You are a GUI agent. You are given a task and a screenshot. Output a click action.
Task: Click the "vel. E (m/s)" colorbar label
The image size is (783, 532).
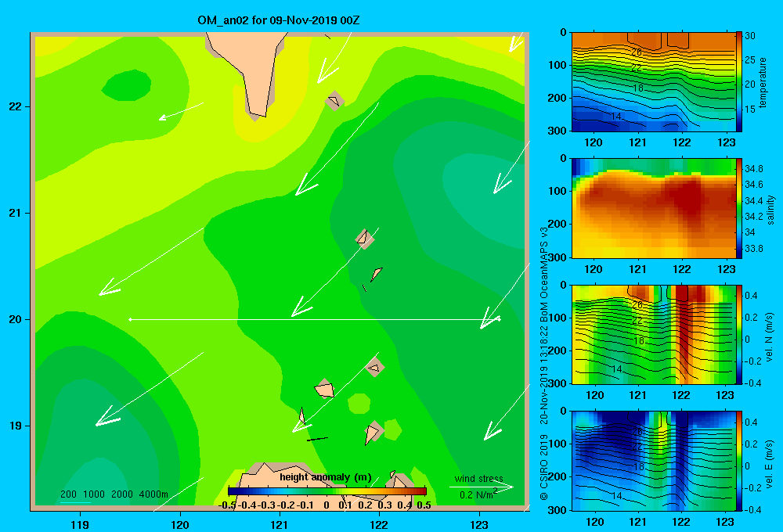click(x=770, y=464)
